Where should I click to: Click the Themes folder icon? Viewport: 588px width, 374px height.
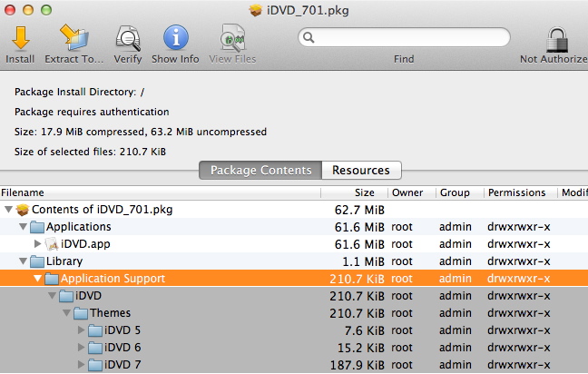81,313
